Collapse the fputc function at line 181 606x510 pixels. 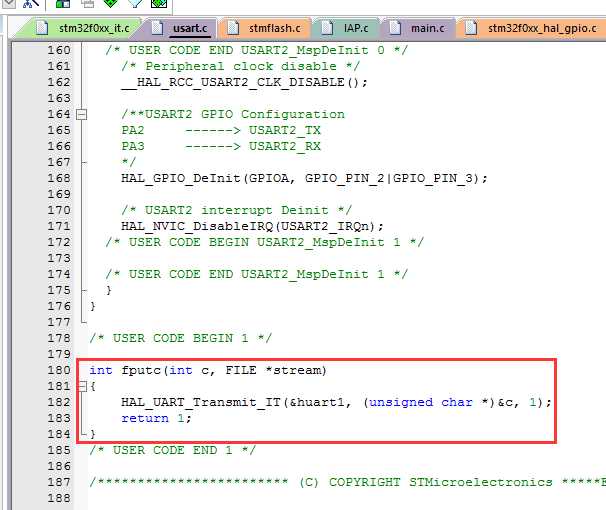tap(82, 386)
